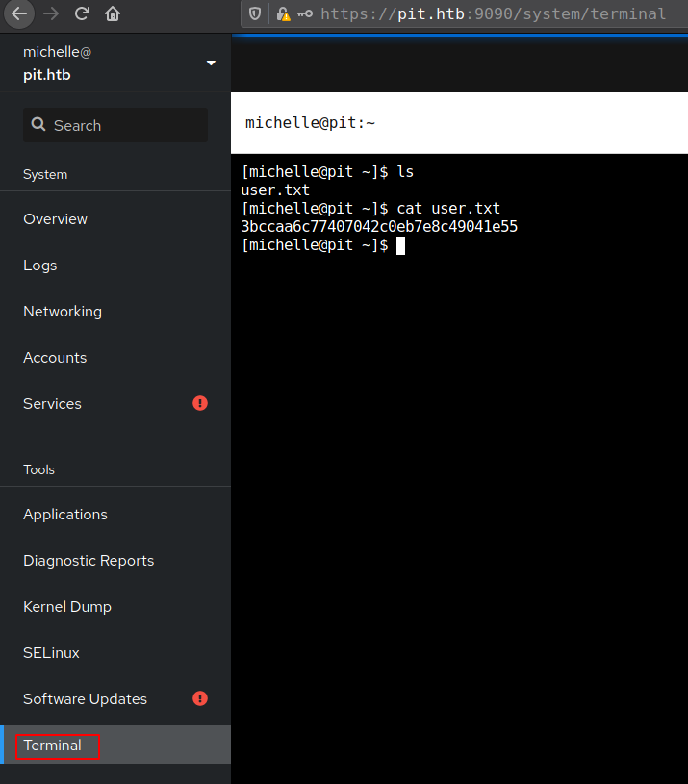This screenshot has height=784, width=688.
Task: Open the Accounts section
Action: 55,358
